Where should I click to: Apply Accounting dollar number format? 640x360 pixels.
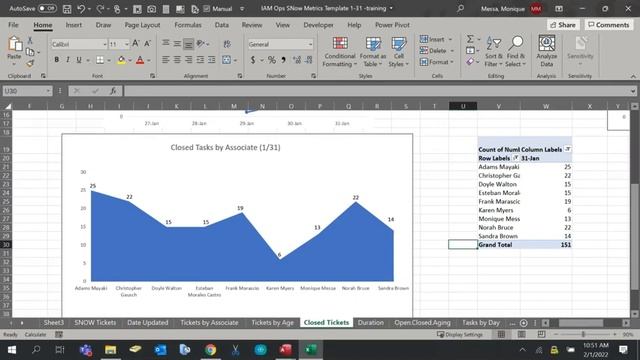(x=253, y=60)
